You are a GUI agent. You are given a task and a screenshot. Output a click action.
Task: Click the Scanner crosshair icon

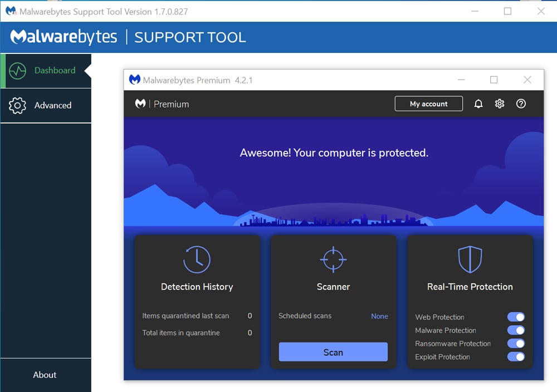click(333, 259)
